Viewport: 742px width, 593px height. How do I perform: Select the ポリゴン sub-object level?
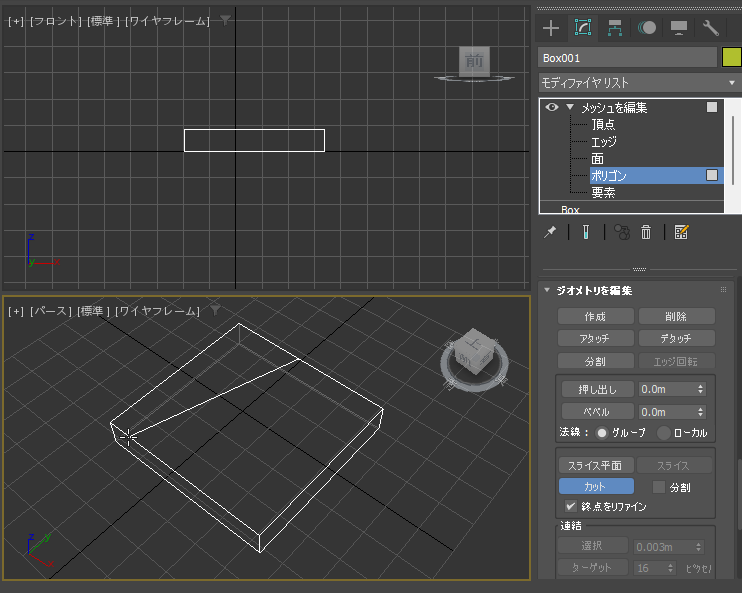point(656,175)
